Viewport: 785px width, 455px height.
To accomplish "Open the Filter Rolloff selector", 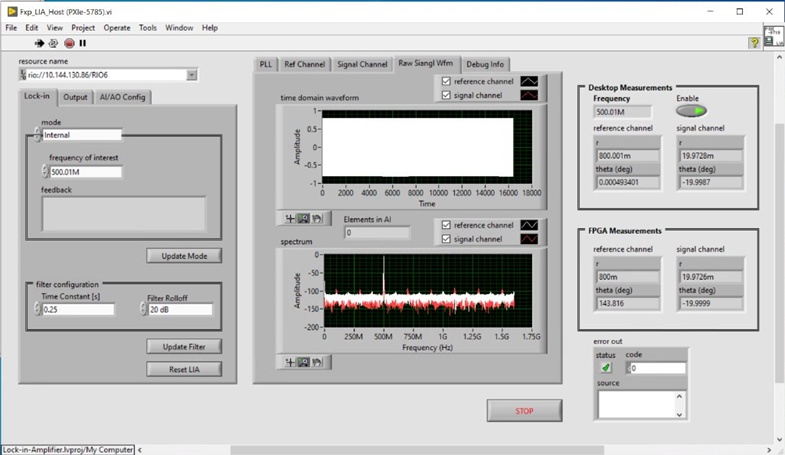I will click(180, 310).
